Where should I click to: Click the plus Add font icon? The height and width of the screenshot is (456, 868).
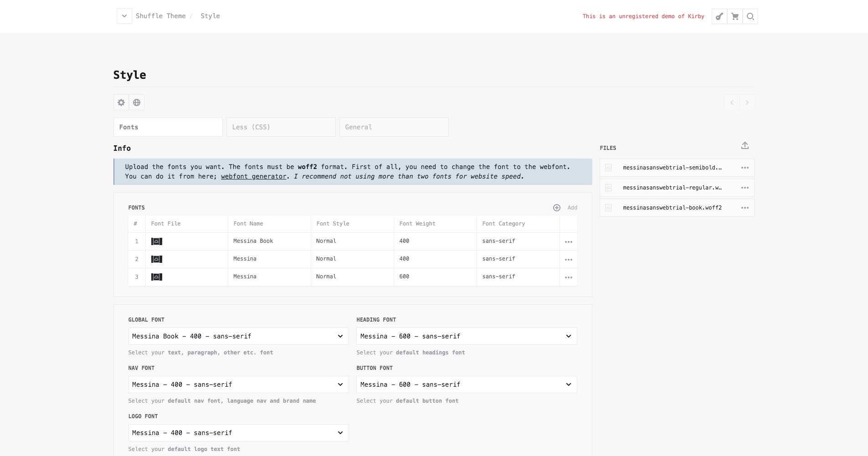tap(557, 208)
